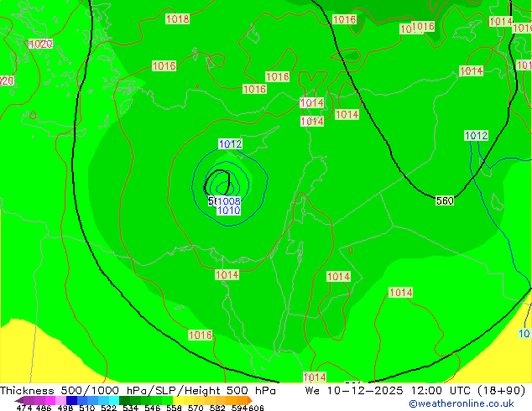
Task: Click the '(18+90)' forecast run text
Action: (502, 391)
